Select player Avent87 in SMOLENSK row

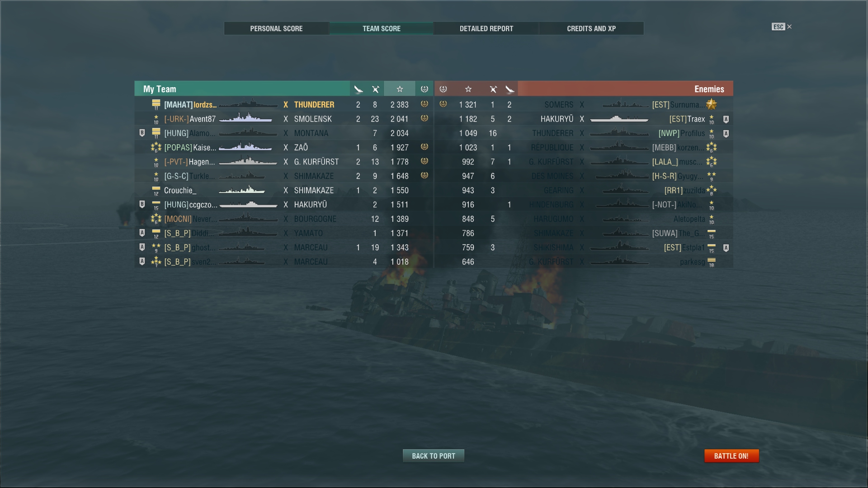[x=284, y=119]
